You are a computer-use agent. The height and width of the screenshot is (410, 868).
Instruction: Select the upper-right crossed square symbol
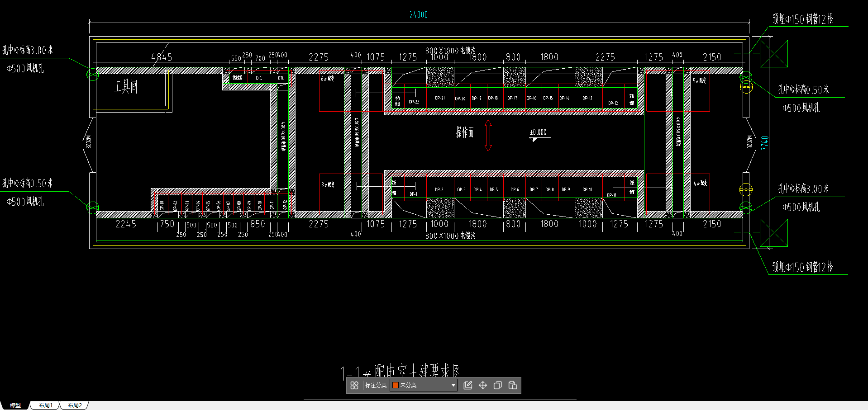tap(774, 53)
